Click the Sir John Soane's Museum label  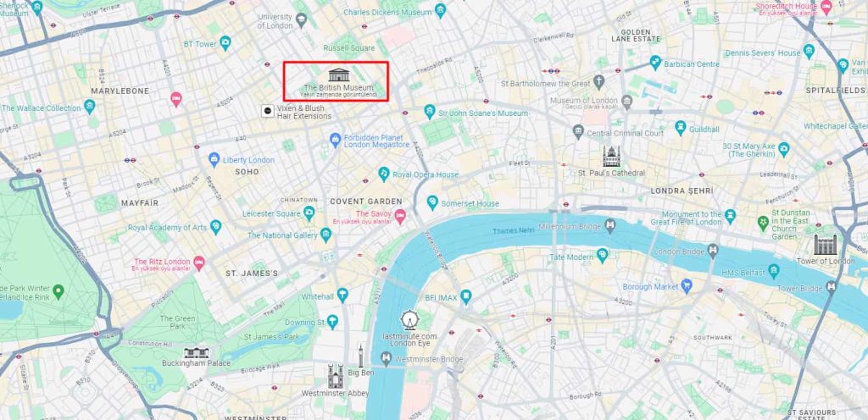tap(483, 113)
